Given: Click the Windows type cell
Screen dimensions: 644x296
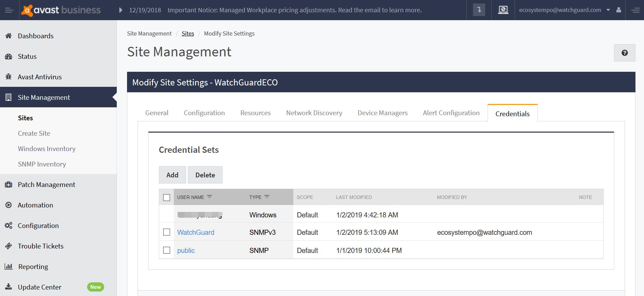Looking at the screenshot, I should tap(263, 215).
